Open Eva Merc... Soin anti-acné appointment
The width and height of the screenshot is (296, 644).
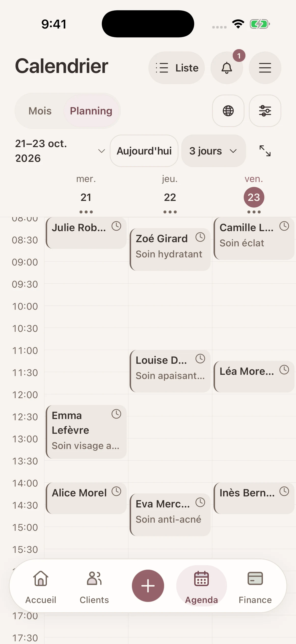pos(170,515)
